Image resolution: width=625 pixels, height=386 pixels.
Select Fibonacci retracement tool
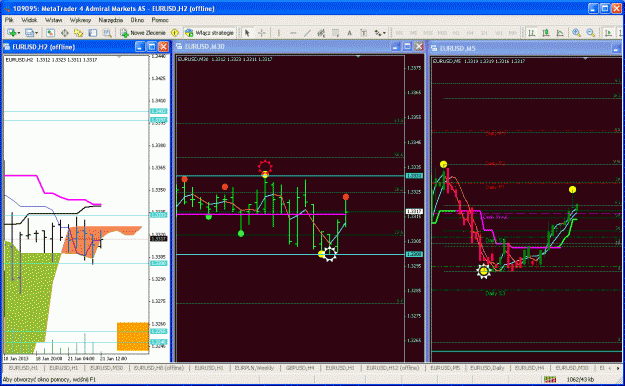point(336,33)
